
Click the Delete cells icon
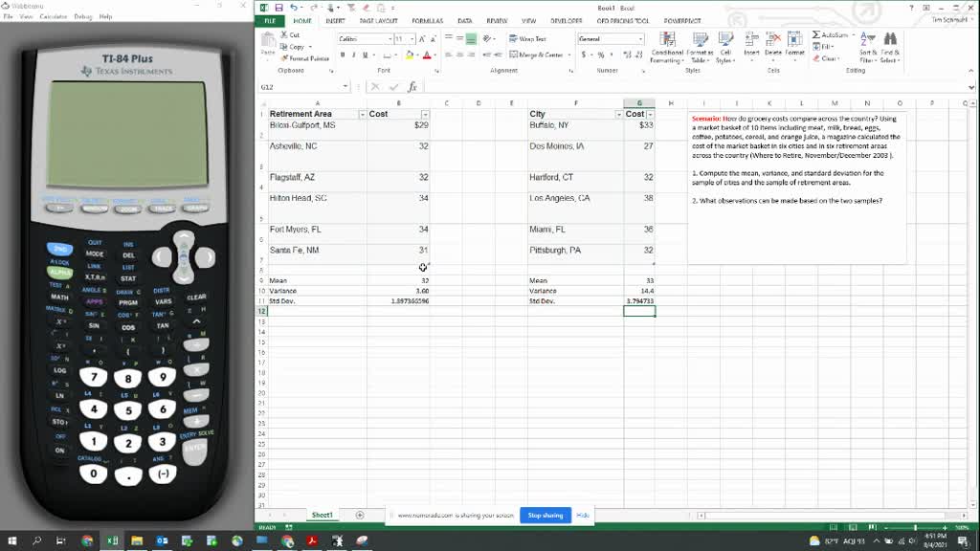[773, 44]
